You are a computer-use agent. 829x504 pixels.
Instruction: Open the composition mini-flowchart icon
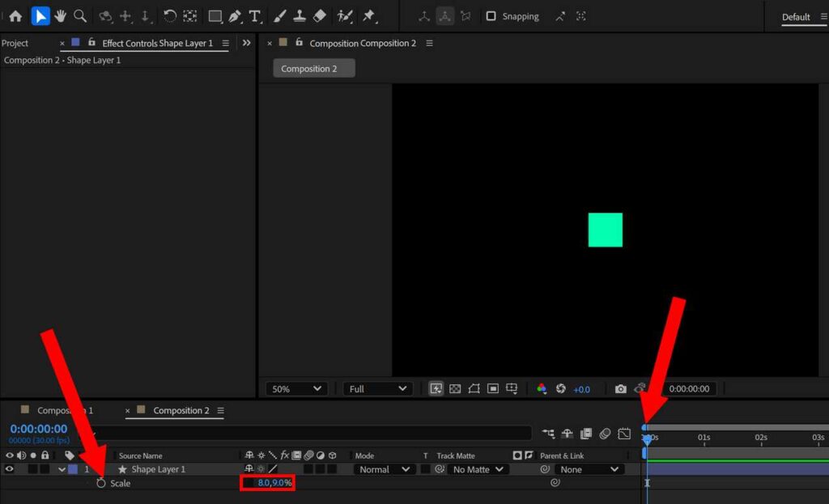[548, 434]
